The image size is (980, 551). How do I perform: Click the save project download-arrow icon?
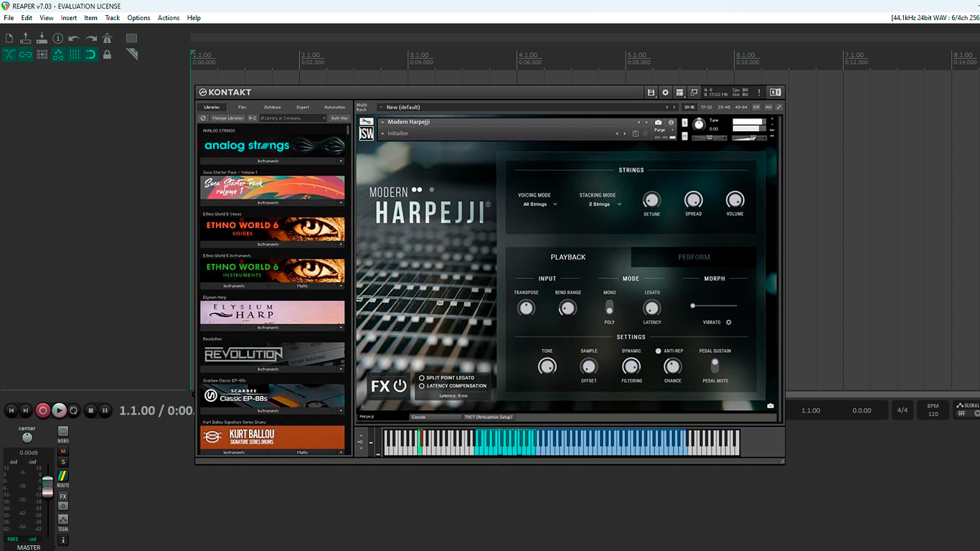[x=42, y=39]
